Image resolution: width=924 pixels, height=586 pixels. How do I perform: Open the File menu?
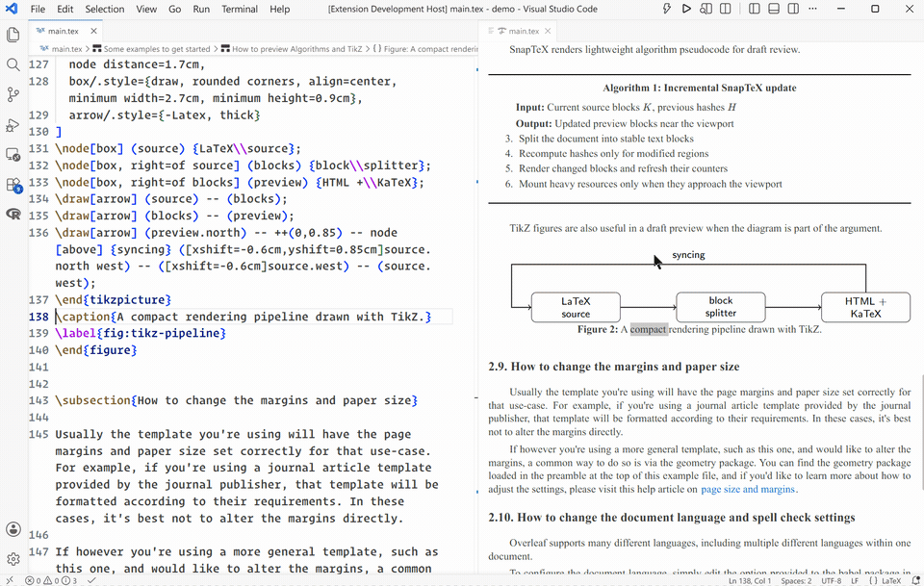pyautogui.click(x=38, y=9)
